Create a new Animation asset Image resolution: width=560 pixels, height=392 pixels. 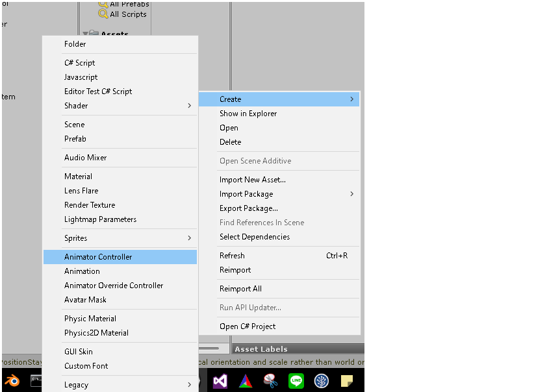click(120, 271)
